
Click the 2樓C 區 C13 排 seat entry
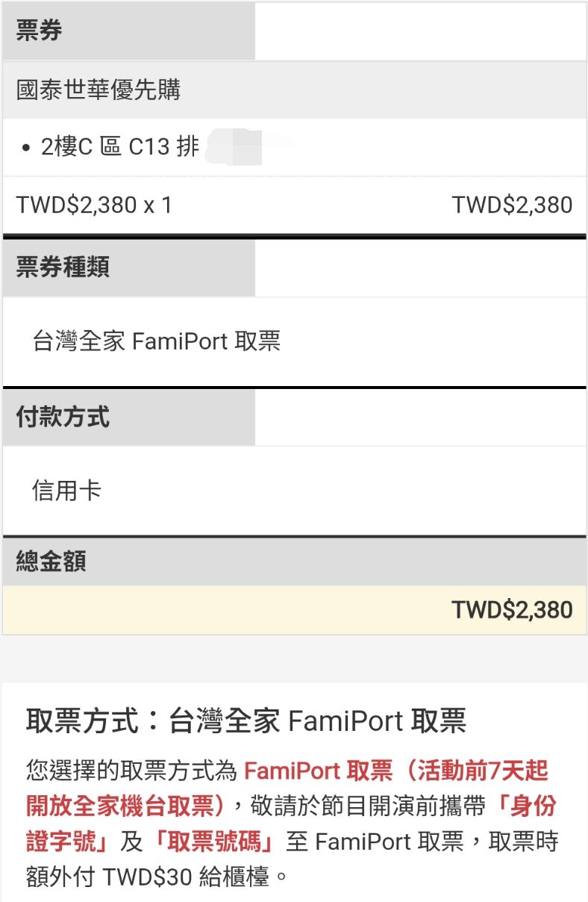120,146
